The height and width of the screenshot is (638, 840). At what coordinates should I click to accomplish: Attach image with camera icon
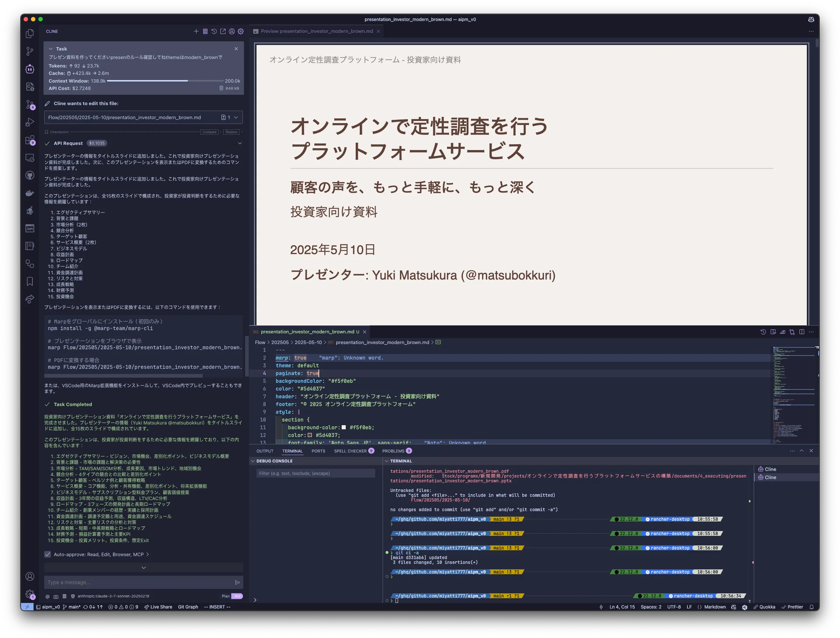pyautogui.click(x=56, y=596)
